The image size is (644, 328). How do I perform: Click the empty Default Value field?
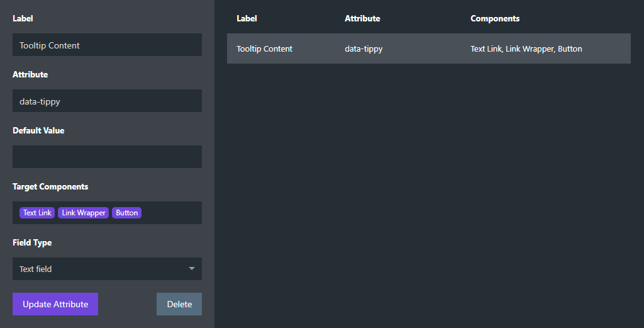tap(107, 157)
